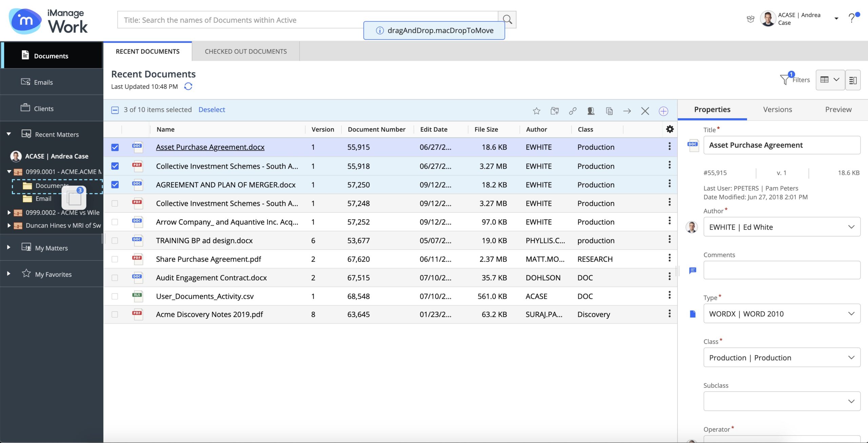The width and height of the screenshot is (868, 443).
Task: Open the user account dropdown arrow
Action: tap(836, 19)
